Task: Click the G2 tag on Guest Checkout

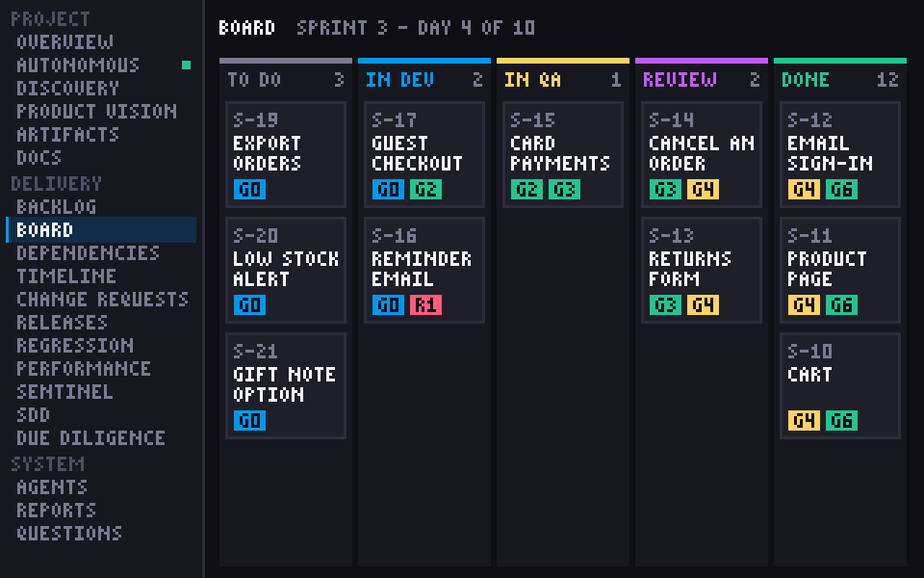Action: pyautogui.click(x=426, y=190)
